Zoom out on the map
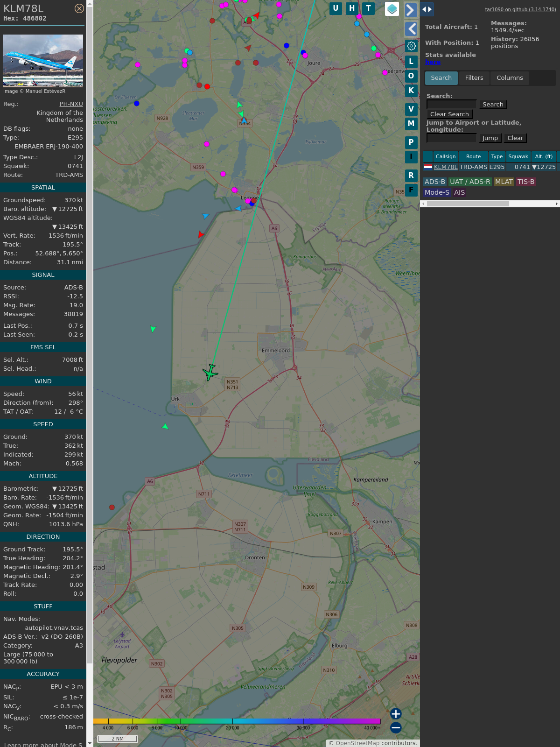 click(396, 727)
